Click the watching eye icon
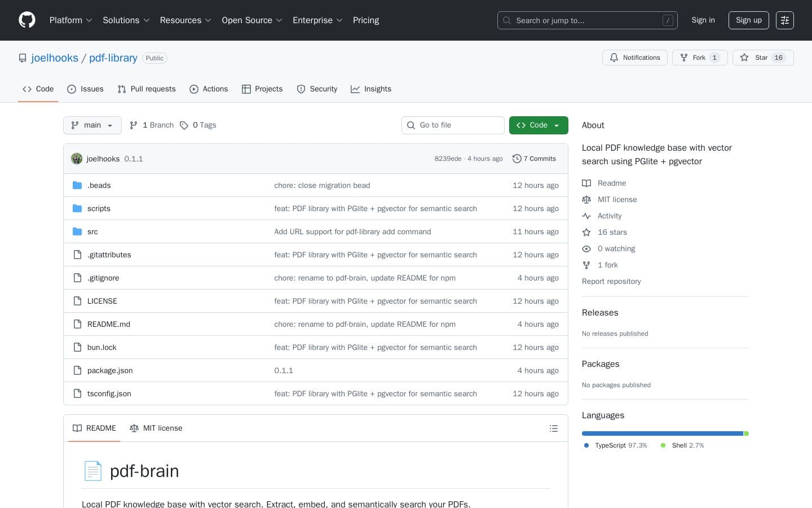The image size is (812, 508). (x=586, y=248)
